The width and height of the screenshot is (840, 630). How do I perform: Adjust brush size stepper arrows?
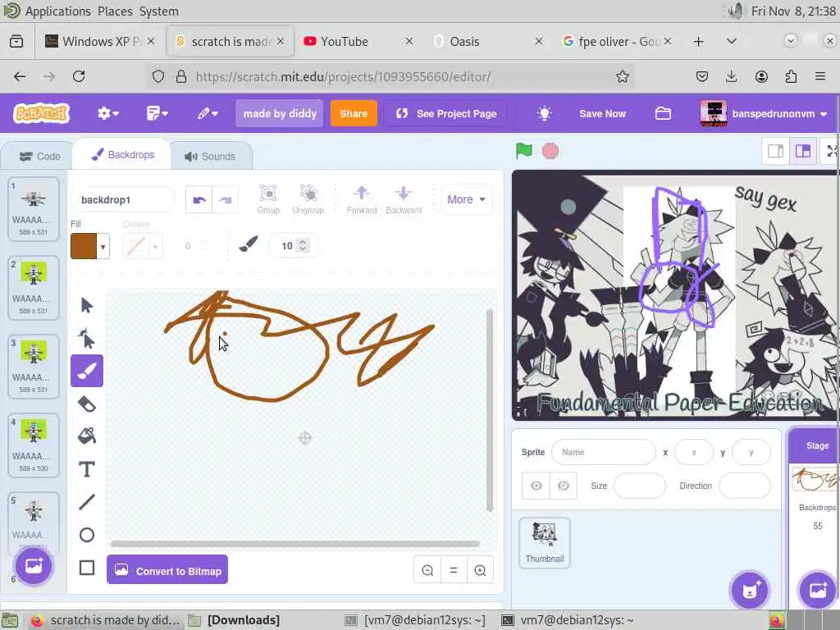(304, 246)
